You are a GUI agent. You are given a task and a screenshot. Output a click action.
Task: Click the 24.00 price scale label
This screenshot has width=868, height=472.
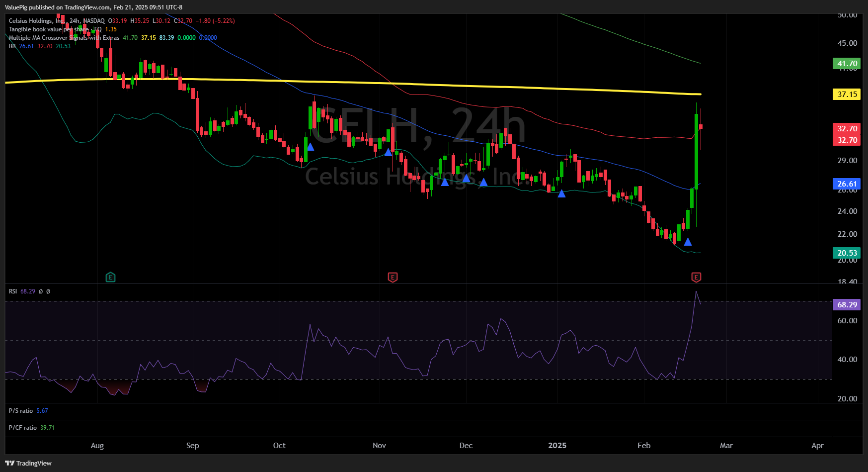(847, 211)
